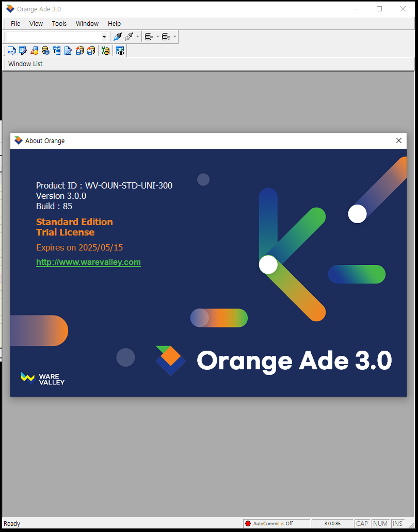Close the About Orange dialog
The image size is (418, 532).
pyautogui.click(x=398, y=140)
